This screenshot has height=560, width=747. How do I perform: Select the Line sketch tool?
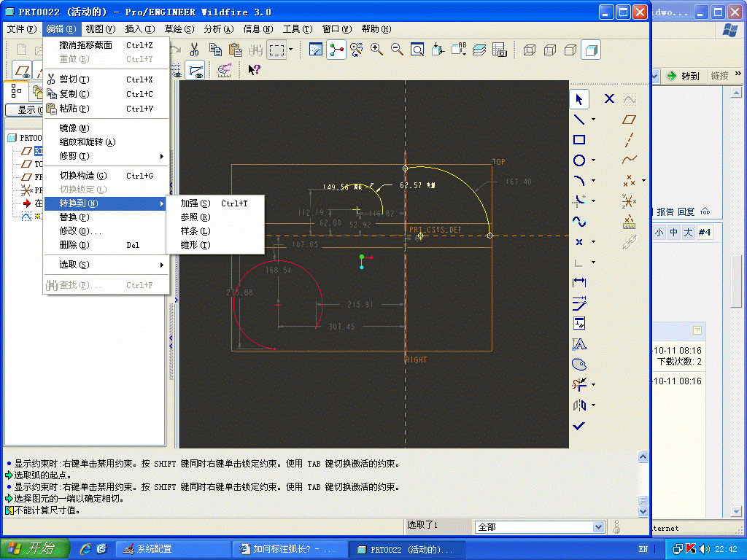[578, 120]
